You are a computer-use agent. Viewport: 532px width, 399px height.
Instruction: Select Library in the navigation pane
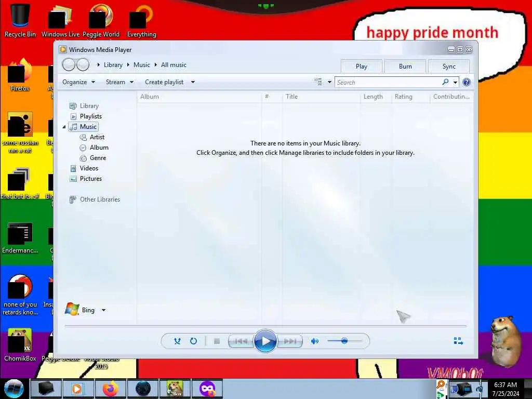pos(84,106)
